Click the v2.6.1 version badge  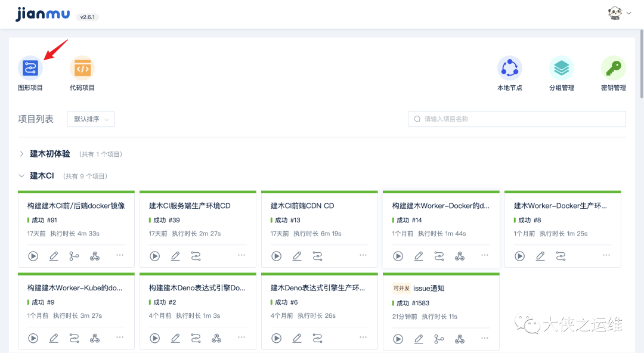point(88,17)
